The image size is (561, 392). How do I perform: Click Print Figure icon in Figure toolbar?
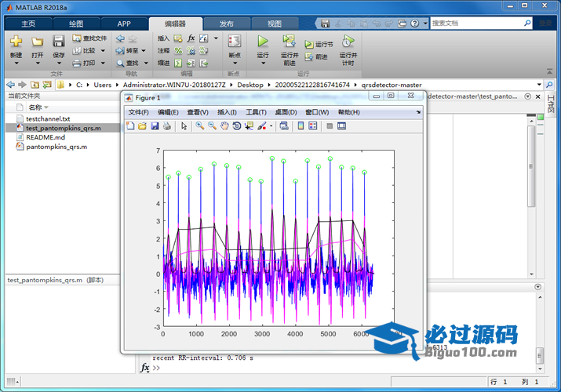[x=166, y=125]
